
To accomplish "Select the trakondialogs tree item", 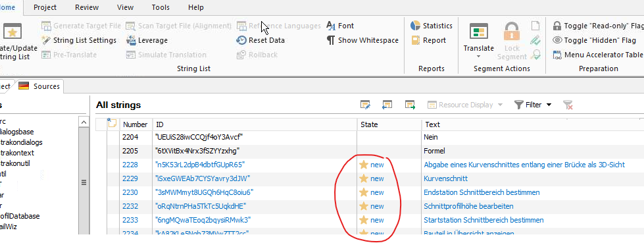I will 21,142.
